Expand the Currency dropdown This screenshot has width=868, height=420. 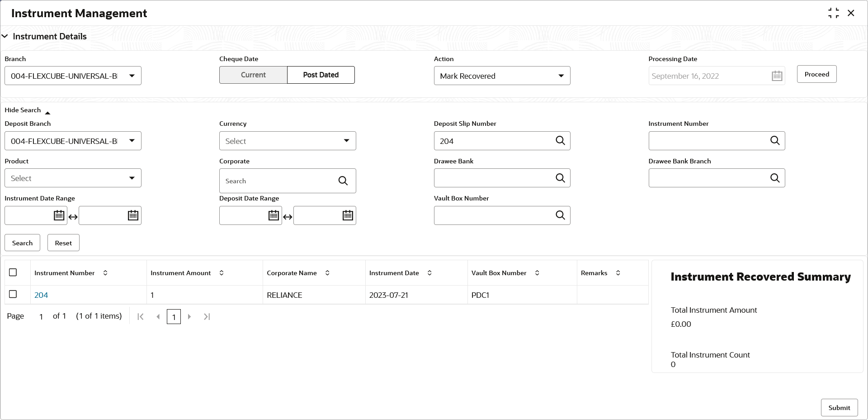coord(288,141)
